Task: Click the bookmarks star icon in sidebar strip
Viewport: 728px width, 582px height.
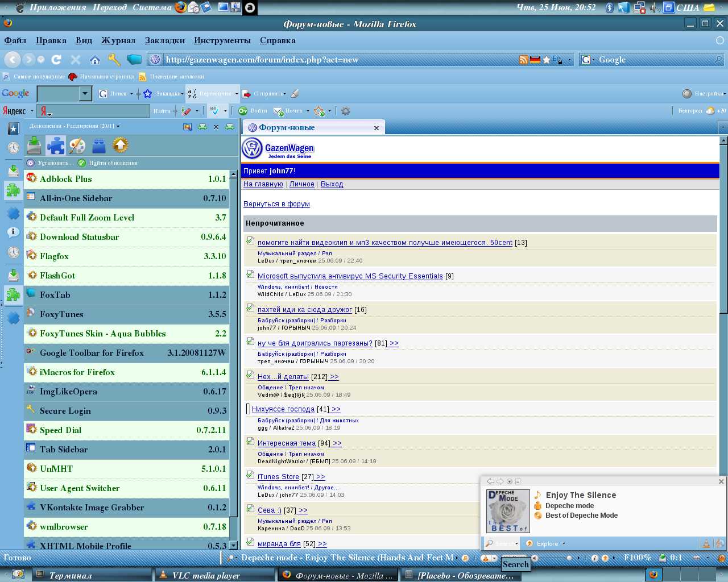Action: [13, 128]
